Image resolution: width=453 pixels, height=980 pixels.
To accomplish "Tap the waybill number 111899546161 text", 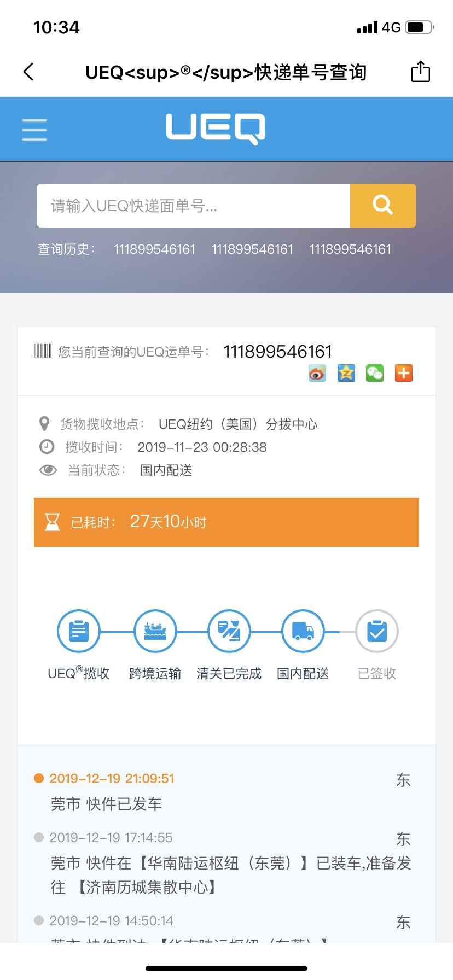I will (x=278, y=351).
